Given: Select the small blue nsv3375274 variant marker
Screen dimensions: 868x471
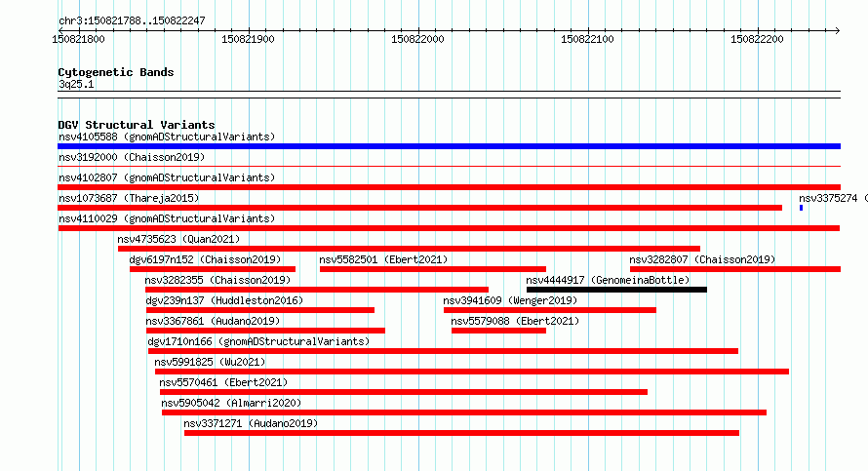Looking at the screenshot, I should [801, 208].
